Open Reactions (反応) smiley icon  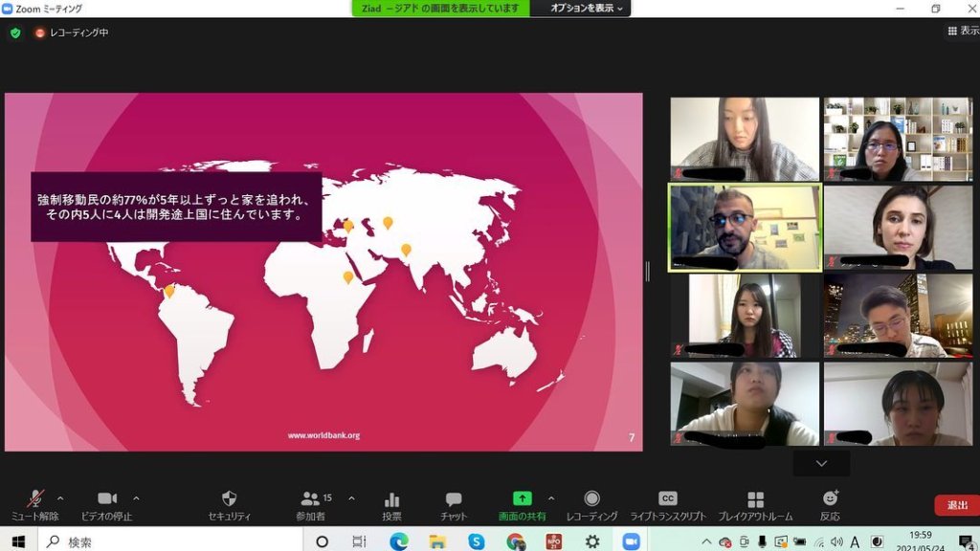point(830,499)
